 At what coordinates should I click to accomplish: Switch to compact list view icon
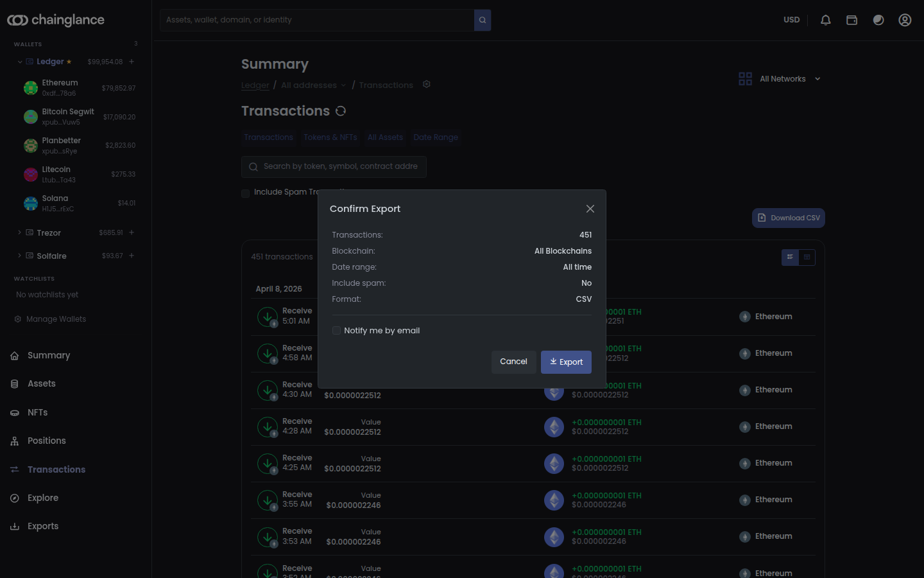coord(790,257)
